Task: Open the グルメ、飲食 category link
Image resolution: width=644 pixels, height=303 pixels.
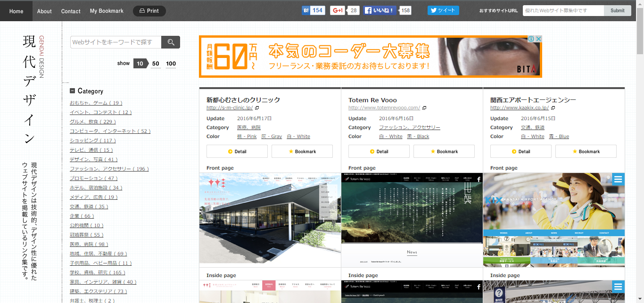Action: point(93,122)
